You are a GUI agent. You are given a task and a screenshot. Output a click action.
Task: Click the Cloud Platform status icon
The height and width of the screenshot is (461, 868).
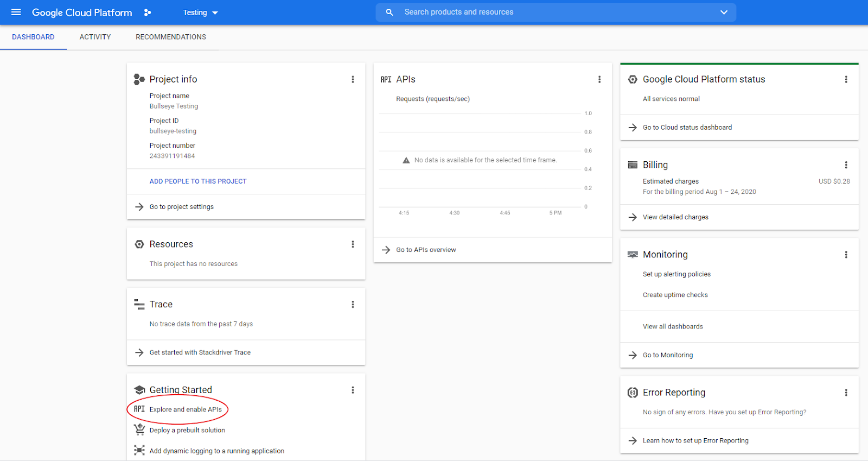[x=633, y=79]
